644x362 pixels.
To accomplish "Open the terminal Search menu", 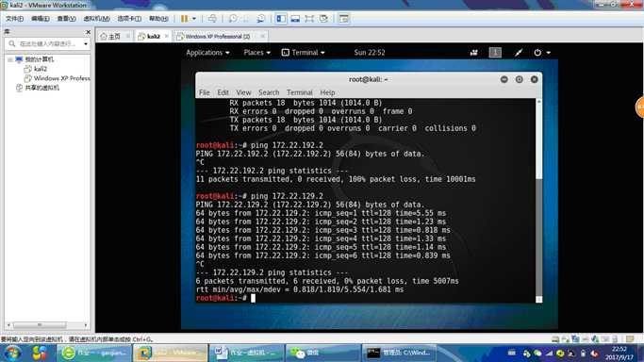I will click(x=269, y=92).
